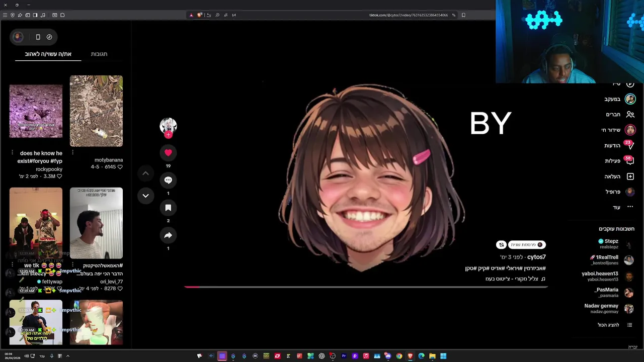Open Chrome from the taskbar
This screenshot has width=644, height=362.
(x=399, y=356)
